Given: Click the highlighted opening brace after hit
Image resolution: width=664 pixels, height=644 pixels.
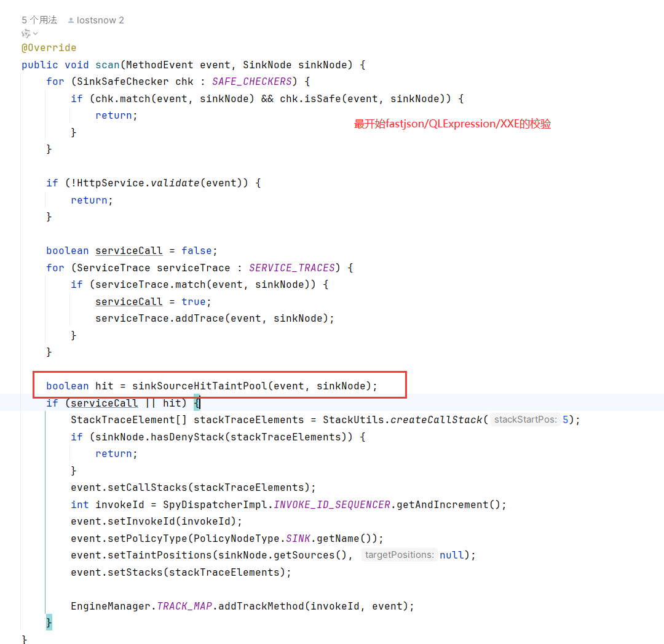Looking at the screenshot, I should [x=197, y=403].
